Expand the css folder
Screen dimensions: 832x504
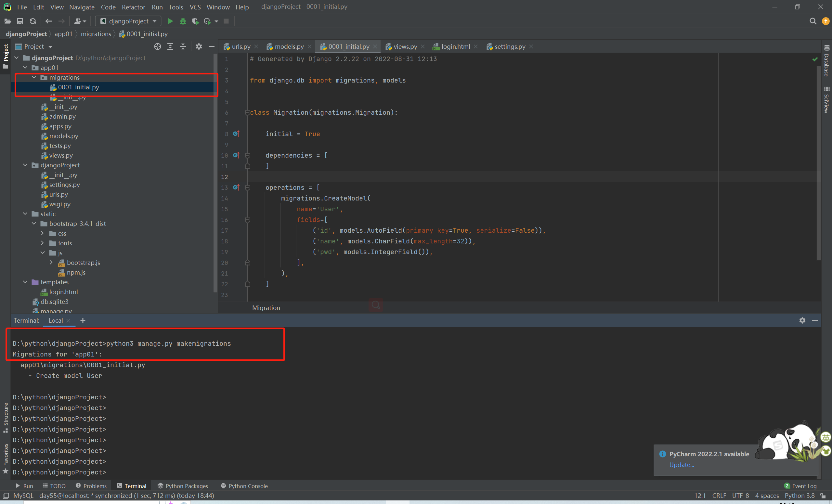[43, 233]
